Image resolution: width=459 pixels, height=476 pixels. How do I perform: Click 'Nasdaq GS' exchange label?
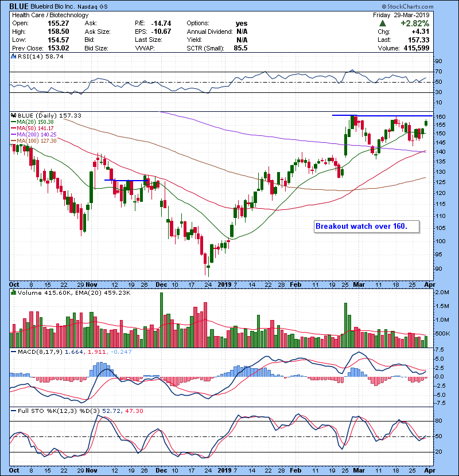[92, 7]
